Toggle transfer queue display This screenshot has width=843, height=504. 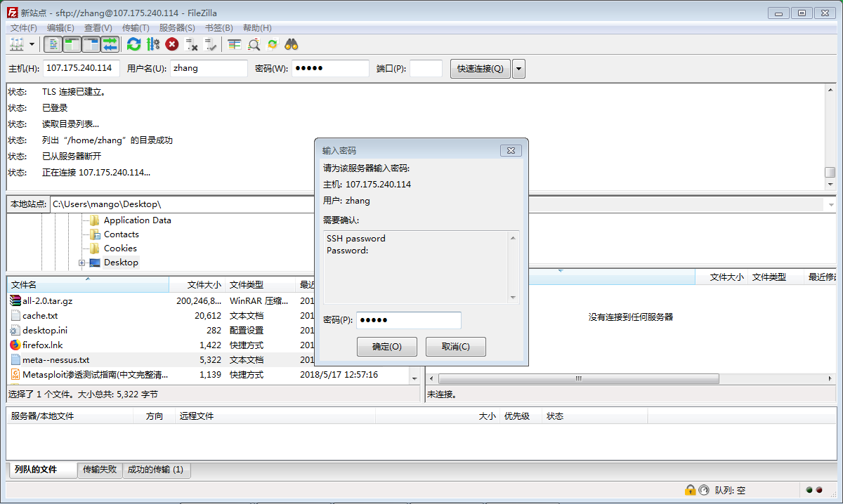click(110, 44)
